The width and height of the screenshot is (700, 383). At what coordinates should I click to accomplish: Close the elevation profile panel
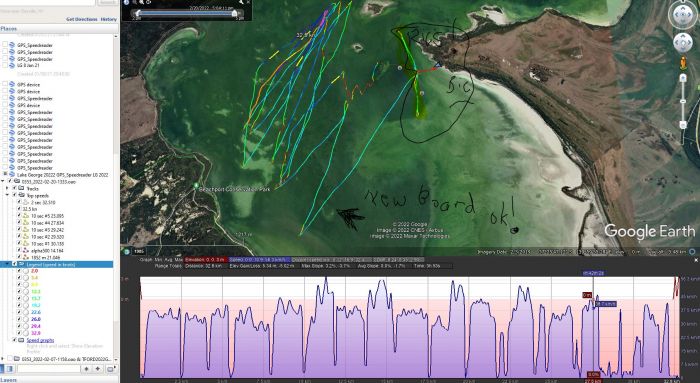696,260
